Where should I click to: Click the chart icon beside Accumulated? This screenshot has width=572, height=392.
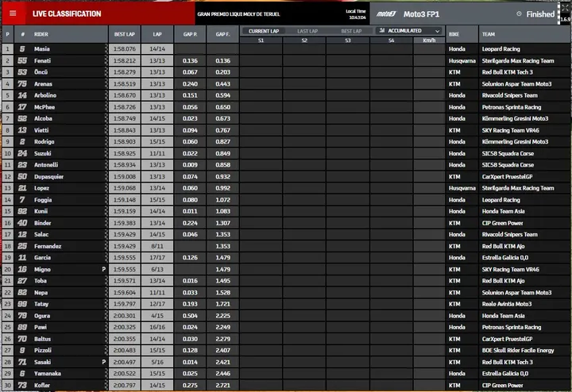pos(382,31)
